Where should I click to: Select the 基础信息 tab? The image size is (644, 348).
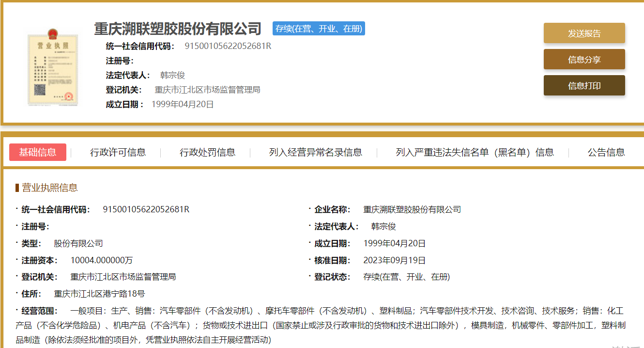click(x=38, y=152)
